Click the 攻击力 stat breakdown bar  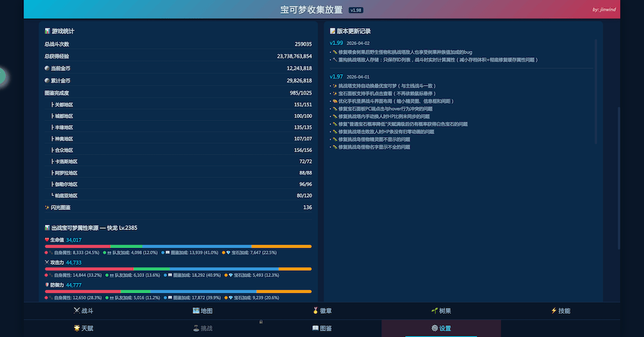178,269
